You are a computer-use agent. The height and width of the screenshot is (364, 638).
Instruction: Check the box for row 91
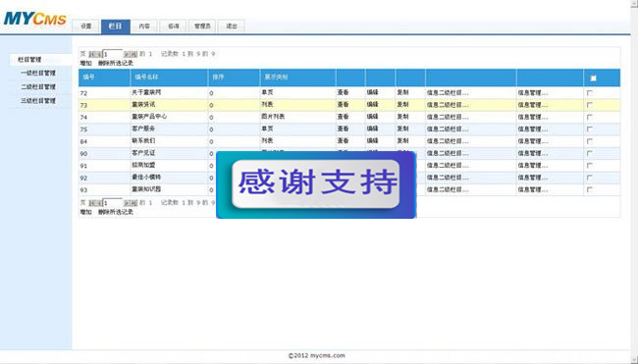pyautogui.click(x=589, y=166)
